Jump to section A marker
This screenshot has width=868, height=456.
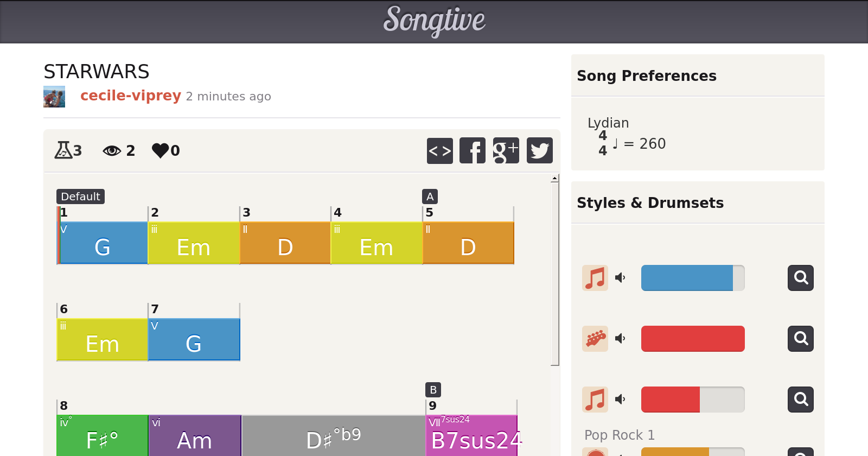click(x=430, y=197)
